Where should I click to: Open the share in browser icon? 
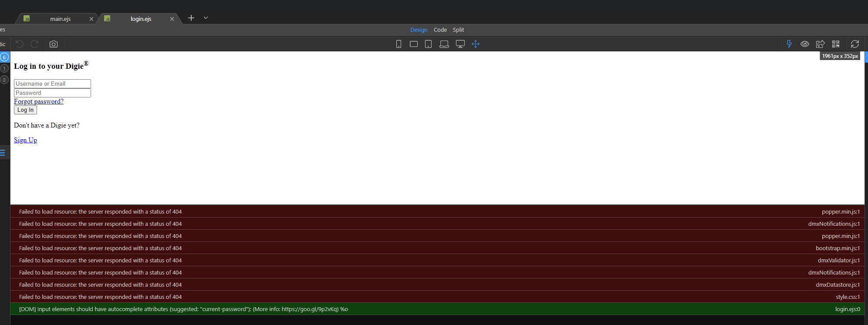(x=820, y=44)
